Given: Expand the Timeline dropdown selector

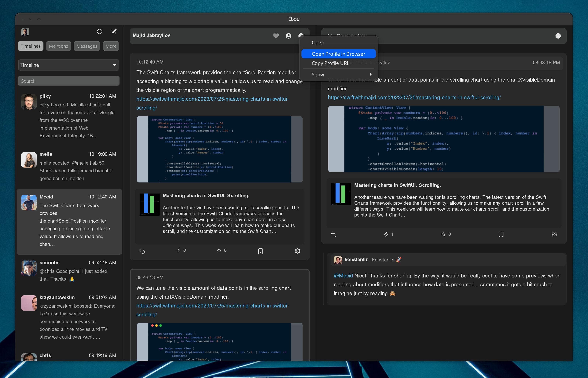Looking at the screenshot, I should click(69, 65).
